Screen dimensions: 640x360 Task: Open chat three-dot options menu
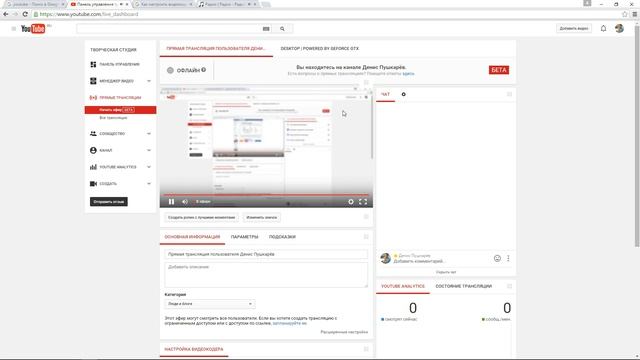click(x=508, y=258)
